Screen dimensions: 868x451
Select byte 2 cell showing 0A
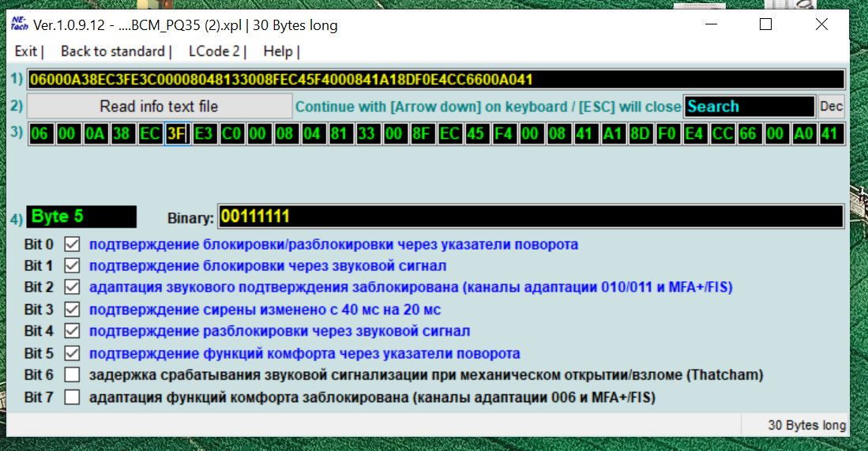[96, 134]
